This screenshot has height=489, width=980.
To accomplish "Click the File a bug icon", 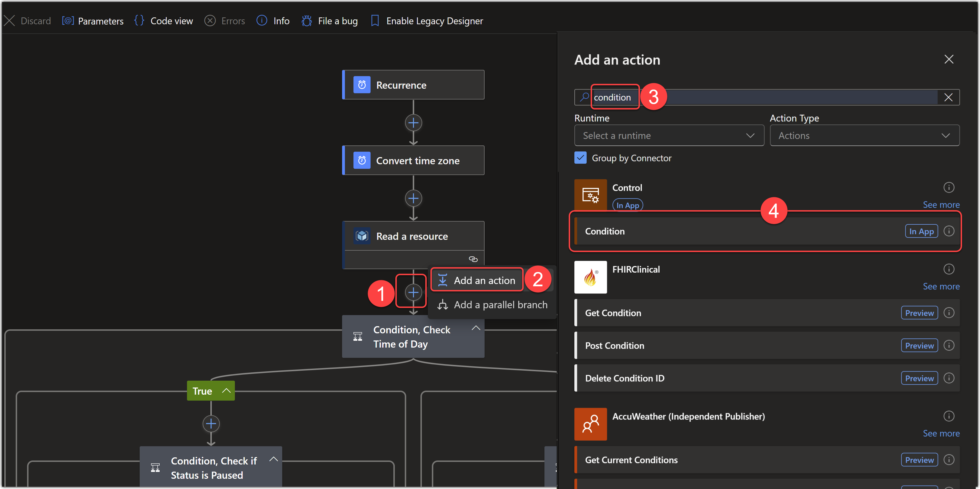I will [x=307, y=21].
